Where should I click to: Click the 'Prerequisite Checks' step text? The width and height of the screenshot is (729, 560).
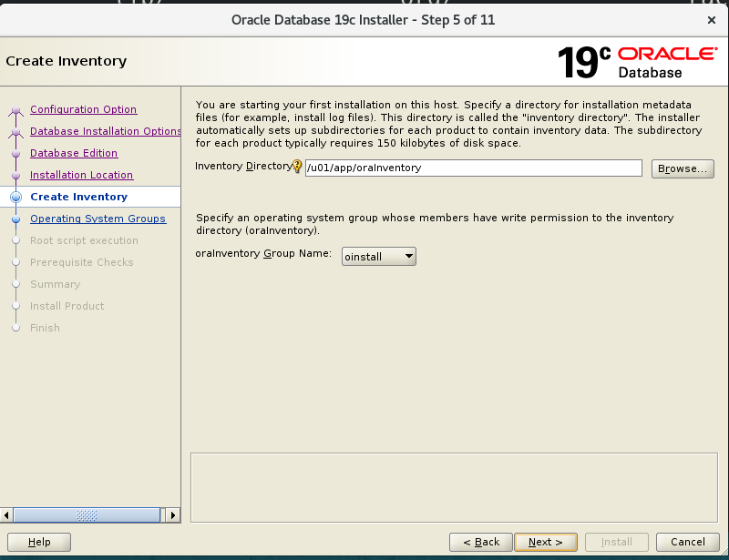(x=82, y=262)
